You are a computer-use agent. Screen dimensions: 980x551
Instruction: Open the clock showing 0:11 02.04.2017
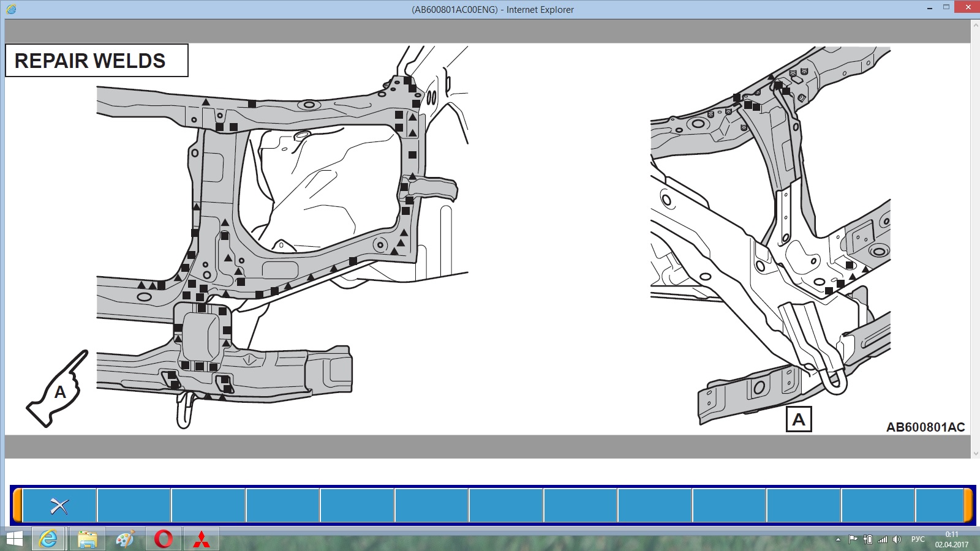point(951,539)
